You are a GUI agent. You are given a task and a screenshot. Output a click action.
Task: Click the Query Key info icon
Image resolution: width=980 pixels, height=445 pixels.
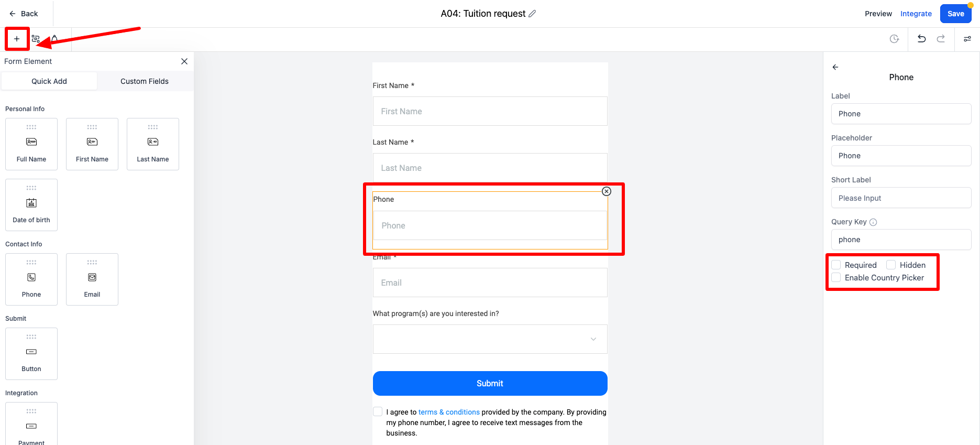coord(873,222)
